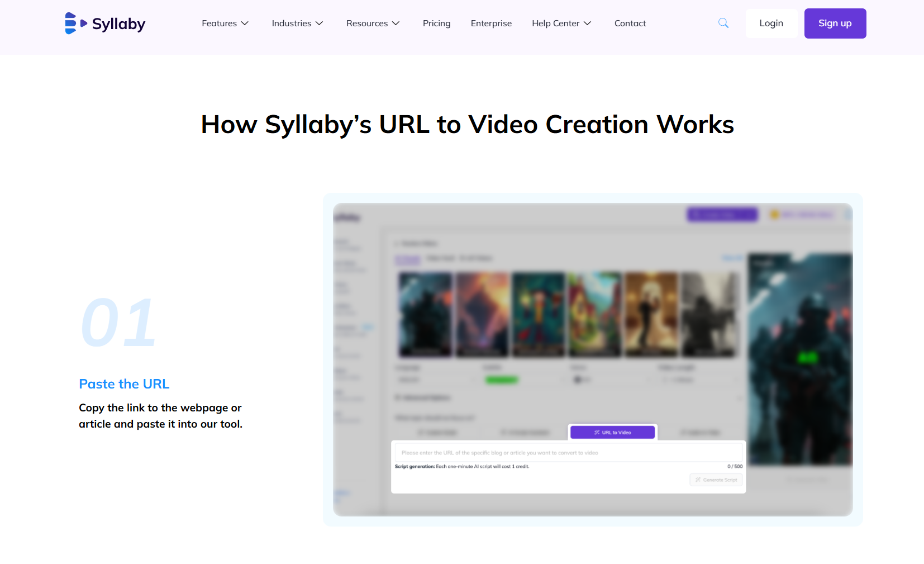Open search with the magnifying glass icon
Image resolution: width=924 pixels, height=564 pixels.
(723, 23)
